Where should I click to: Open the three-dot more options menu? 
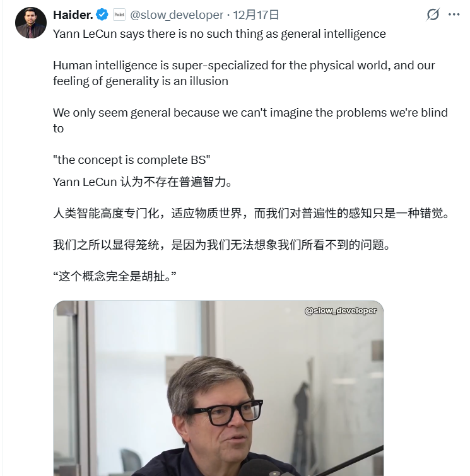pyautogui.click(x=454, y=15)
